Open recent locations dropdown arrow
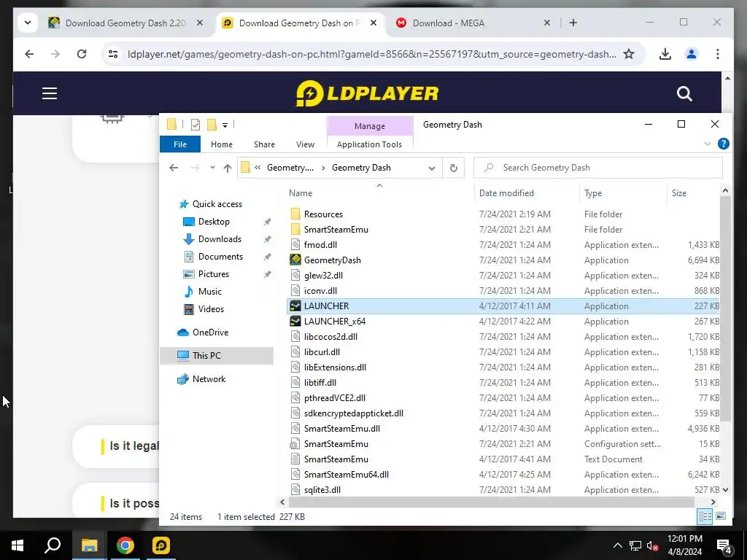This screenshot has height=560, width=747. (x=212, y=168)
